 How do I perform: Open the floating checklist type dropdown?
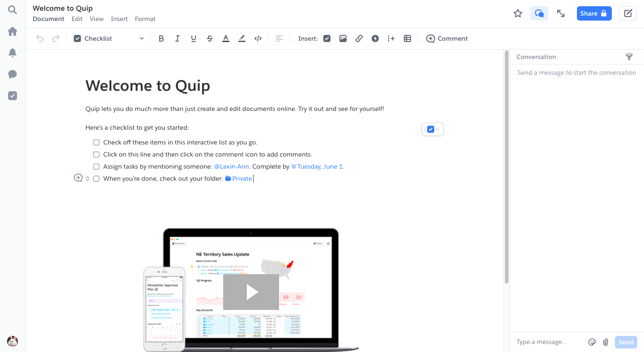pyautogui.click(x=437, y=129)
